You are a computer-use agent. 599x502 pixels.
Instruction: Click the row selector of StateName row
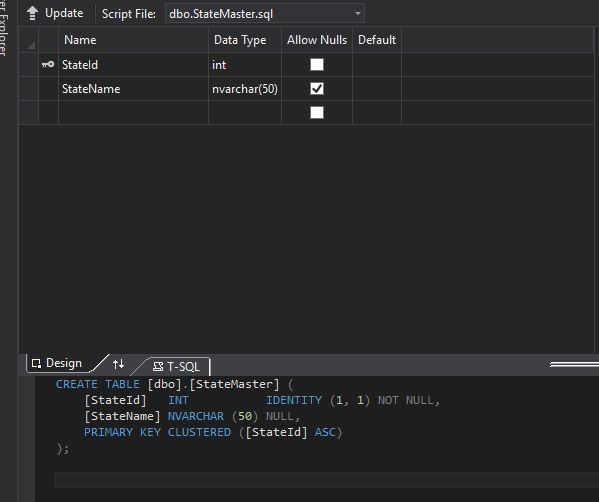29,89
